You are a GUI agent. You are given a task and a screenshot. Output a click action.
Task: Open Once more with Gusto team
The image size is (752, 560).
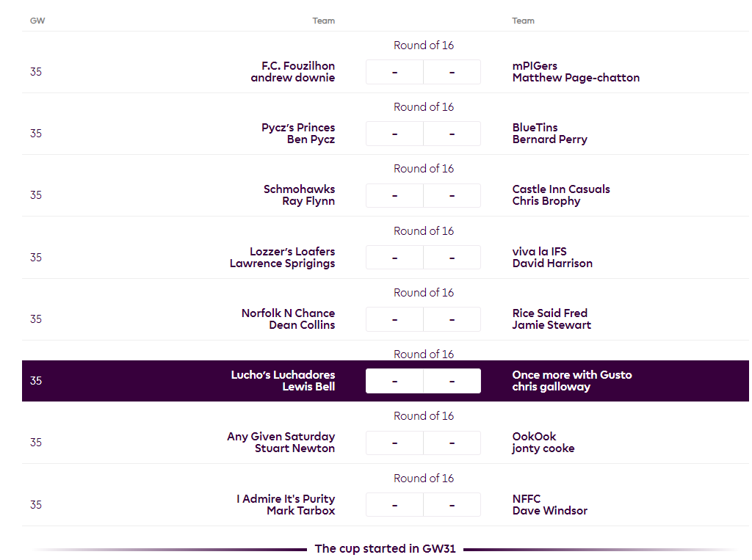point(571,375)
